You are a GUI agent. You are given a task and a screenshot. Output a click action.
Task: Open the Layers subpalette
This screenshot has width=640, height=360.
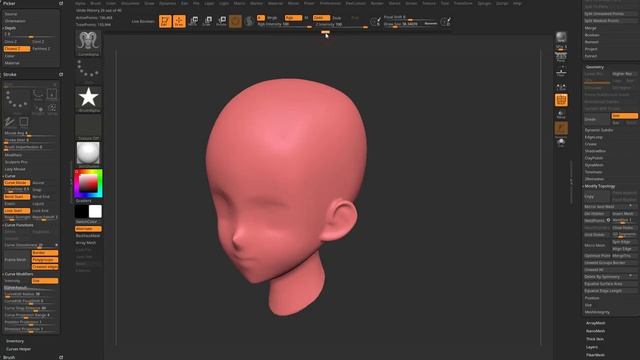coord(592,347)
